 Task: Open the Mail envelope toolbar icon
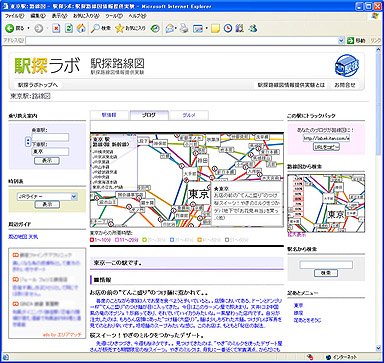pos(170,29)
